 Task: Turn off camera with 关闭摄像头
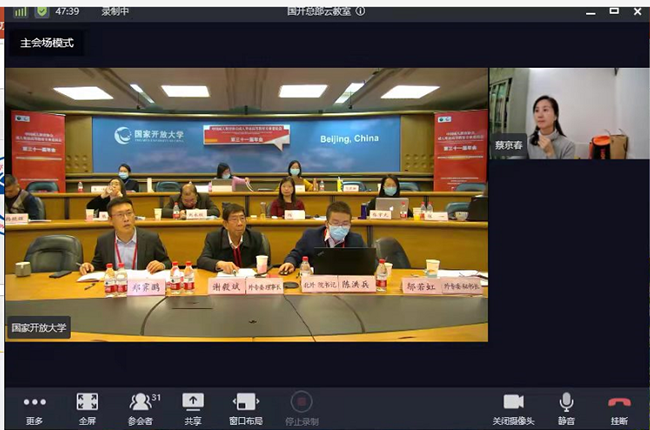[x=513, y=406]
